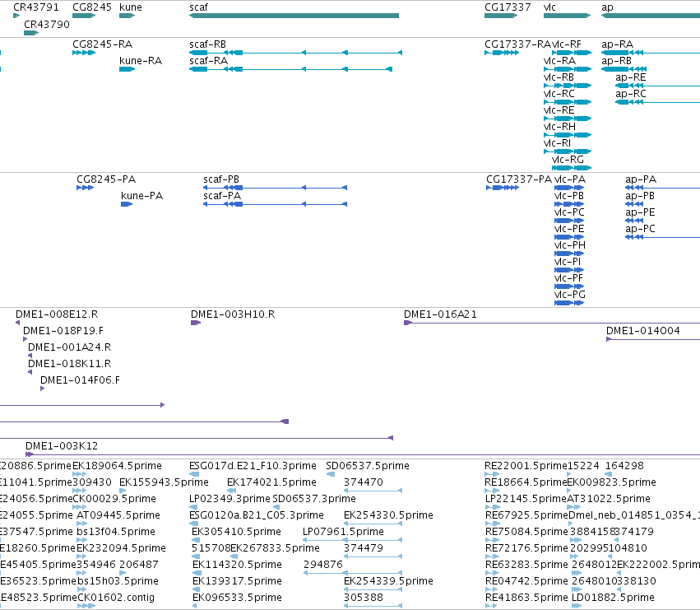Viewport: 700px width, 610px height.
Task: Select the scaf-PA protein label
Action: [x=222, y=196]
